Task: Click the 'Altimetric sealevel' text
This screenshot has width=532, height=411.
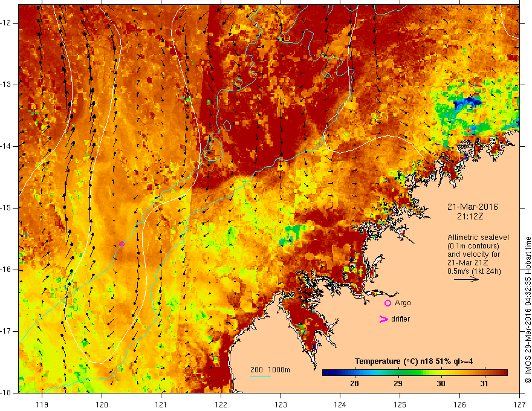Action: tap(478, 238)
